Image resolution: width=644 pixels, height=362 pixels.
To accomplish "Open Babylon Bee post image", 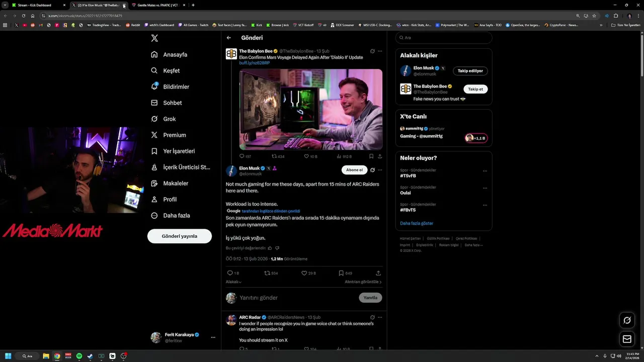I will (x=310, y=109).
